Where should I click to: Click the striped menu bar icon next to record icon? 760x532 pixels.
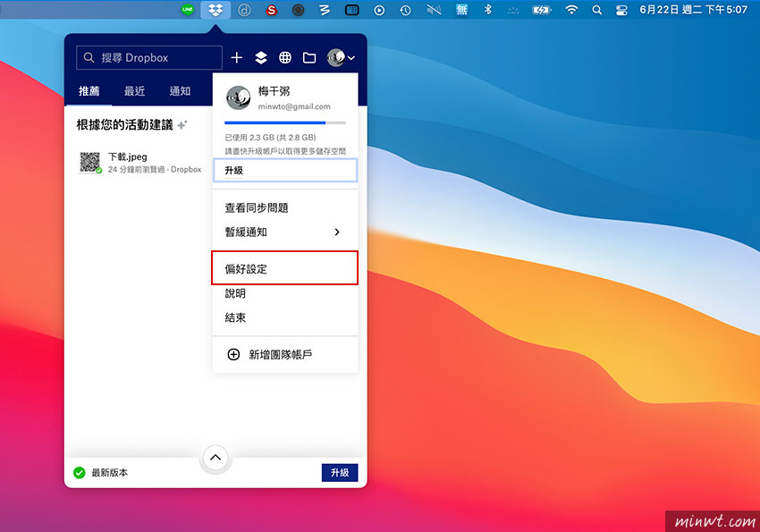325,10
